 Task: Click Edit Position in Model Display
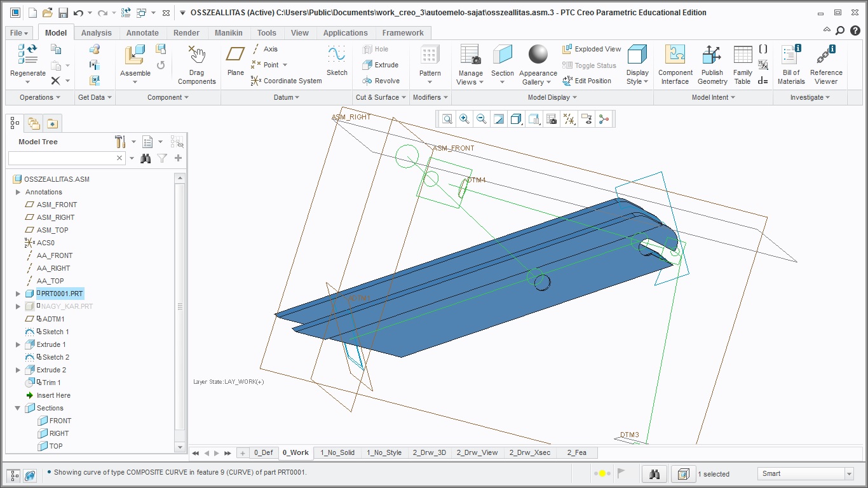click(x=587, y=81)
